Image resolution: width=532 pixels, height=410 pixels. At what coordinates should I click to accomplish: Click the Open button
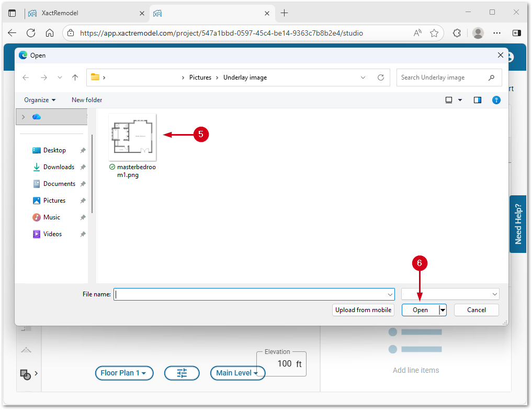point(420,310)
